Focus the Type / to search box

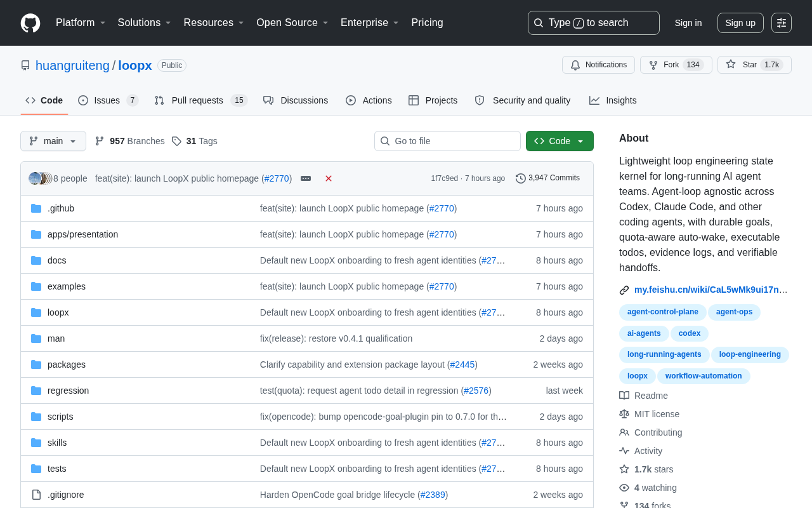[x=594, y=23]
